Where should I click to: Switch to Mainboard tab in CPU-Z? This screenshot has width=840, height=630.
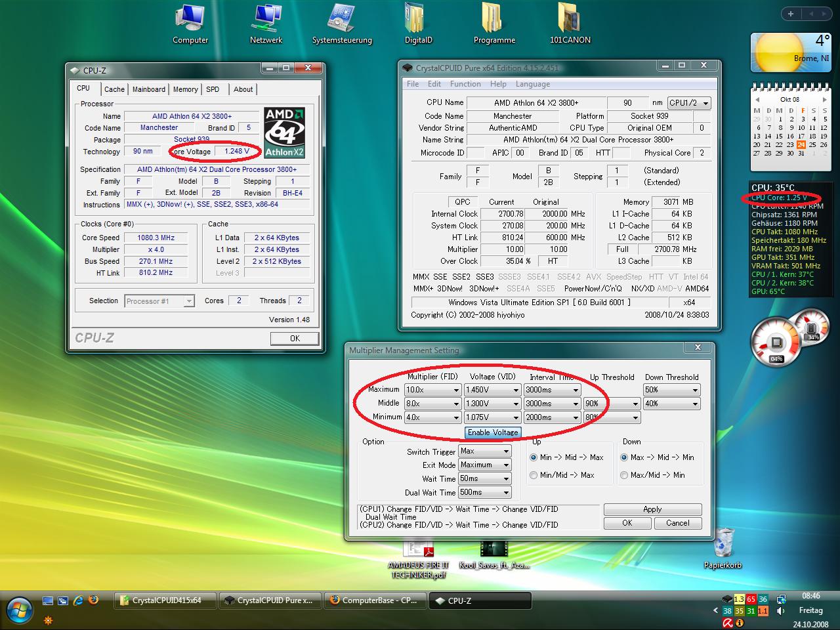149,89
